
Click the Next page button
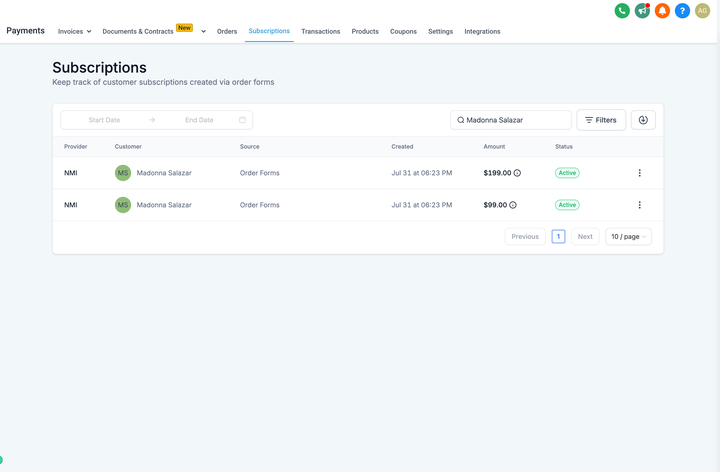click(x=585, y=236)
